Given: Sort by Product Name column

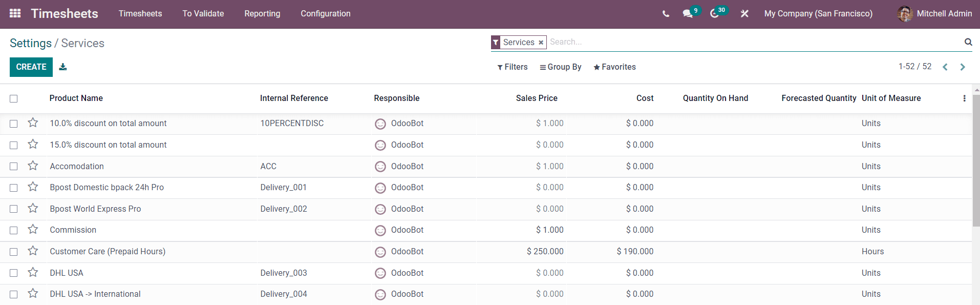Looking at the screenshot, I should tap(76, 98).
